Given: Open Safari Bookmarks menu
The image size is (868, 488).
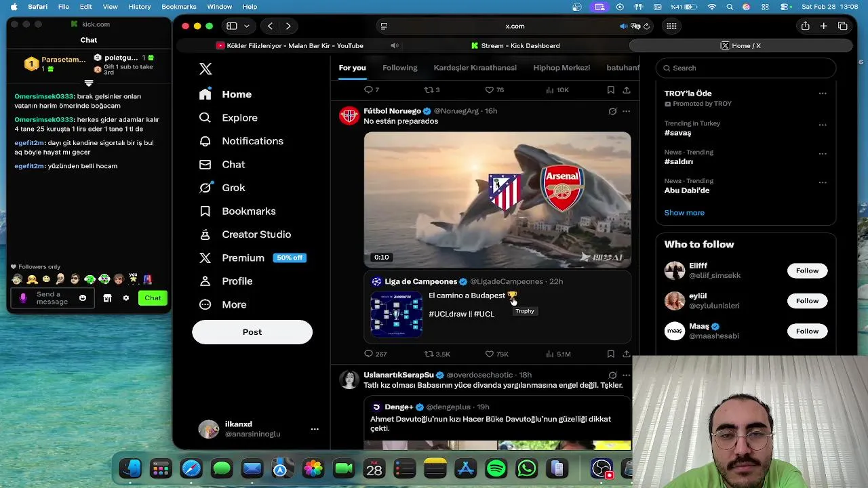Looking at the screenshot, I should coord(179,7).
